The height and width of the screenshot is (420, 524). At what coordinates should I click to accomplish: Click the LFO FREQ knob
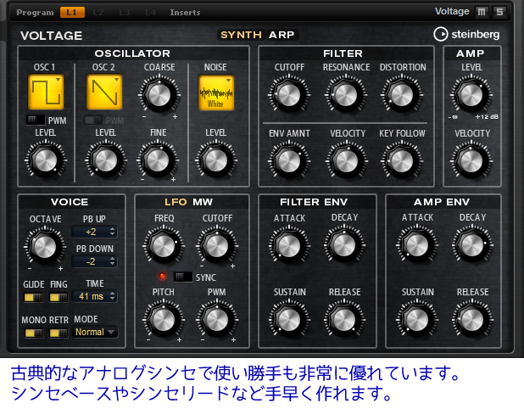tap(164, 246)
